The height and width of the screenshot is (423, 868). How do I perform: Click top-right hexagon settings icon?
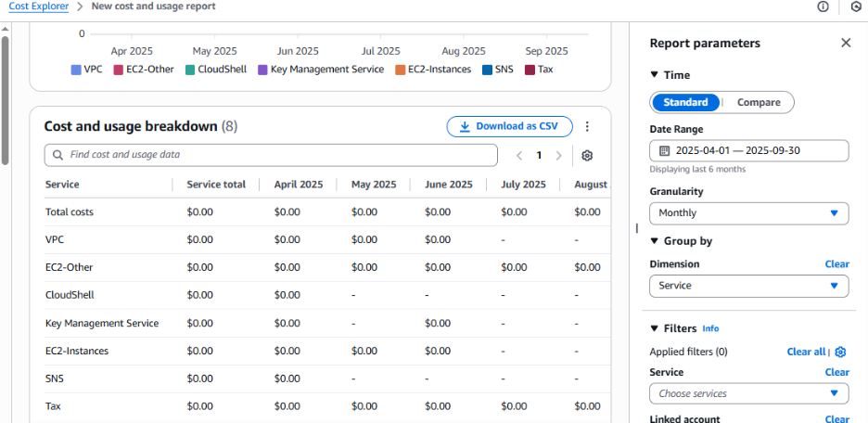pos(856,6)
